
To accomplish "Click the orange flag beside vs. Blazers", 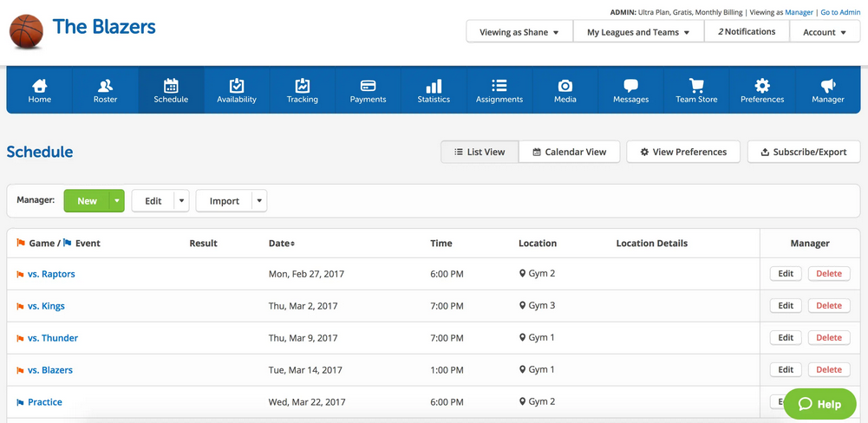I will pyautogui.click(x=20, y=370).
